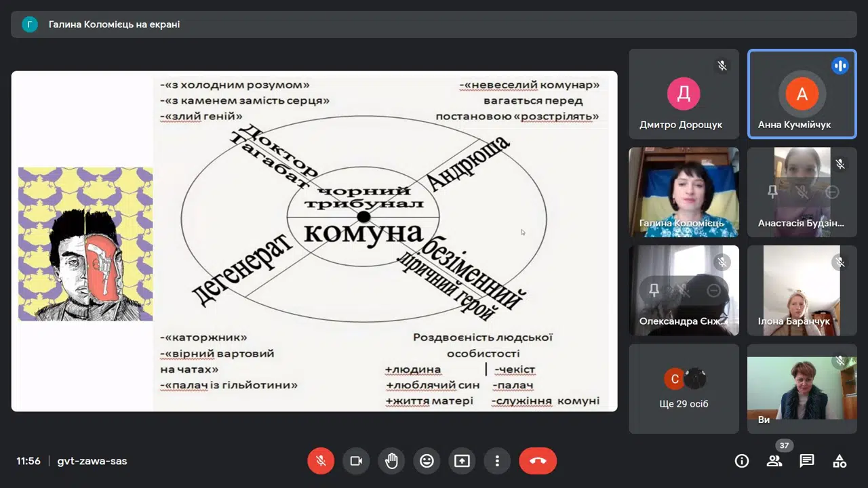This screenshot has height=488, width=868.
Task: Unmute your microphone in the call controls
Action: (321, 461)
